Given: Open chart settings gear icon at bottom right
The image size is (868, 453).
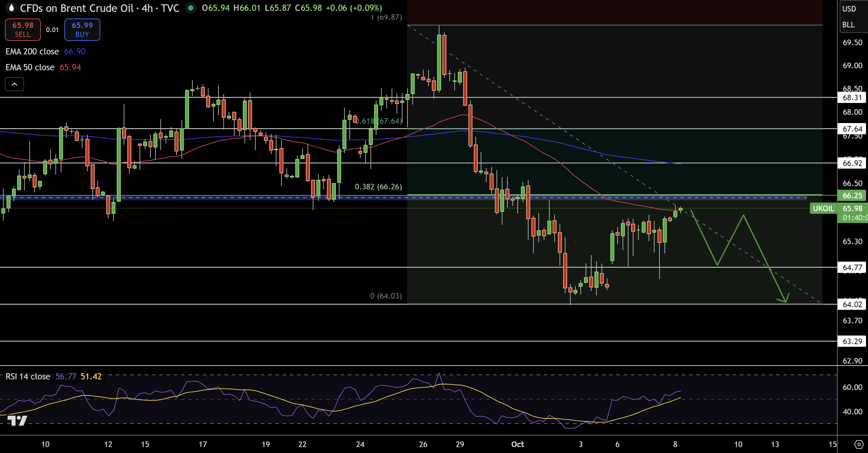Looking at the screenshot, I should 859,444.
